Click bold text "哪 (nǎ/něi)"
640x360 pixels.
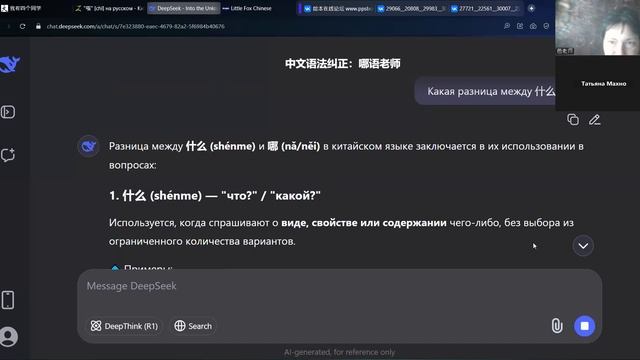[293, 146]
